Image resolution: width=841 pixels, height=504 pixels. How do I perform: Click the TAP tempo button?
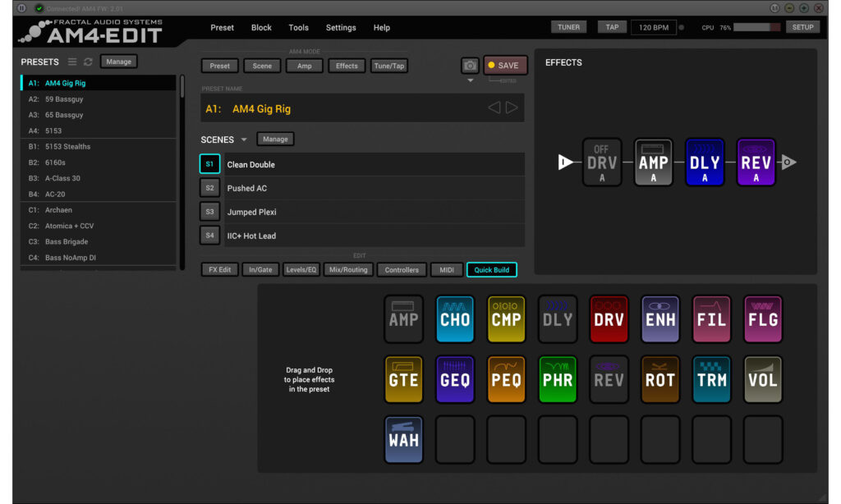pyautogui.click(x=612, y=27)
